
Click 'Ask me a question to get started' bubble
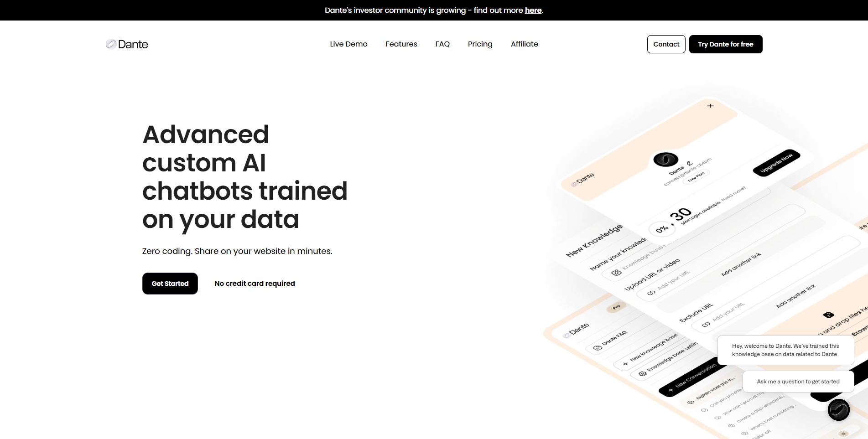coord(798,382)
